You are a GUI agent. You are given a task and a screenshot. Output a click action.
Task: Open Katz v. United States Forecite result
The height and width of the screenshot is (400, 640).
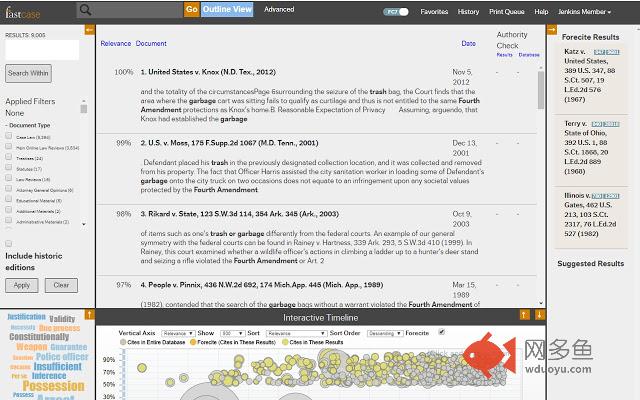coord(589,75)
